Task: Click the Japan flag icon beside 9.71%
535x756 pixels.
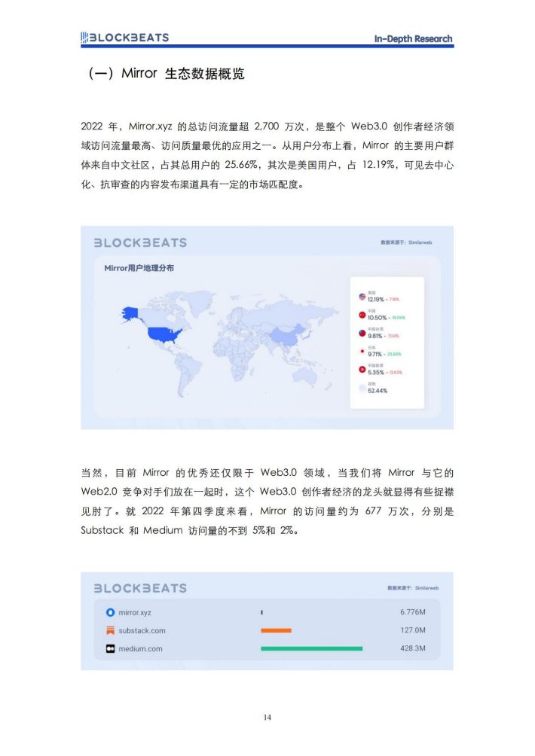Action: [362, 352]
